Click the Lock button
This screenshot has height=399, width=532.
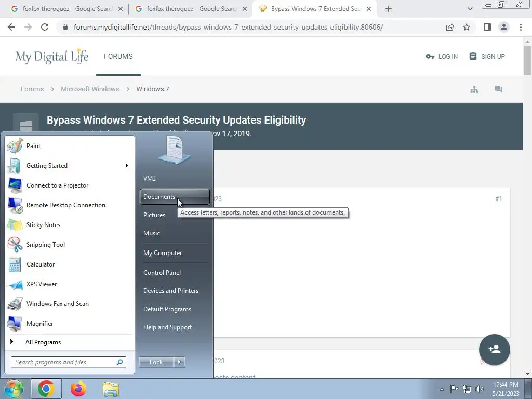156,362
